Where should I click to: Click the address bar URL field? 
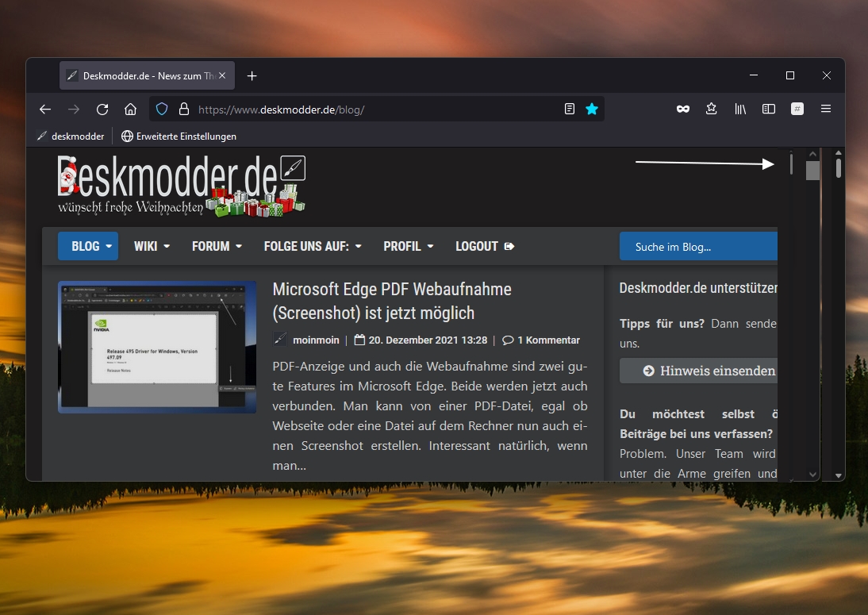tap(376, 109)
